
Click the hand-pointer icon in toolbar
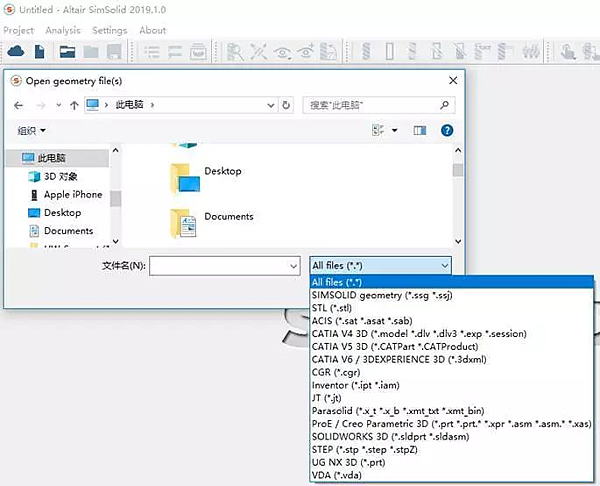(567, 51)
